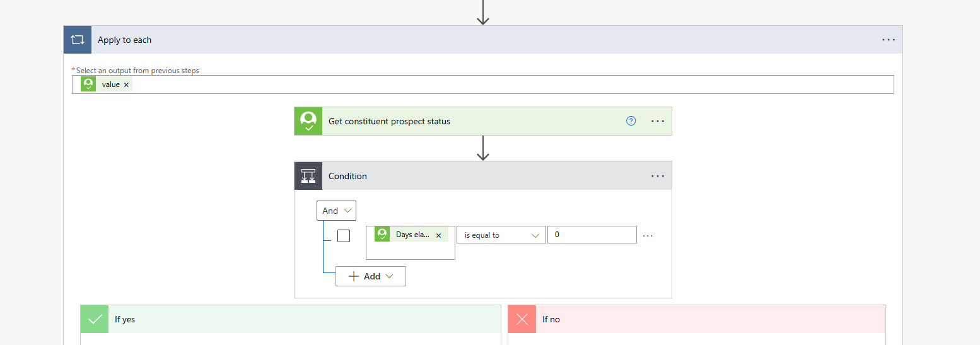Remove the value token from output field
The width and height of the screenshot is (980, 345).
tap(126, 85)
